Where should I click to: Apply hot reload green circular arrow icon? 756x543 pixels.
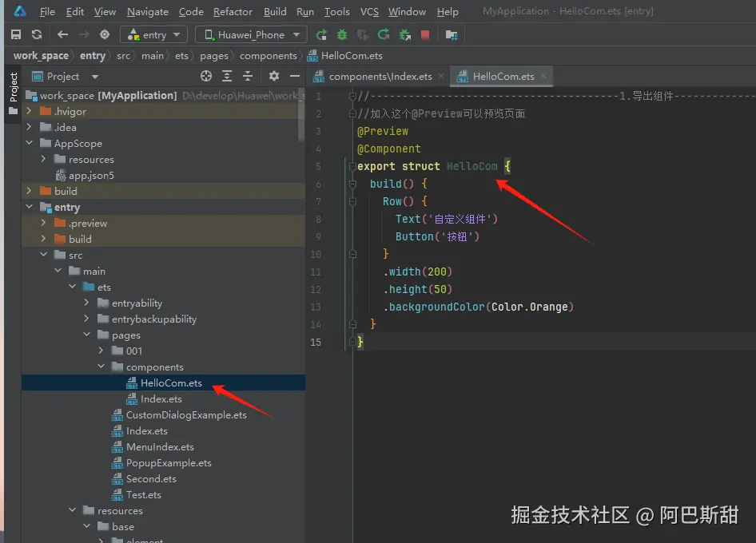pyautogui.click(x=384, y=34)
